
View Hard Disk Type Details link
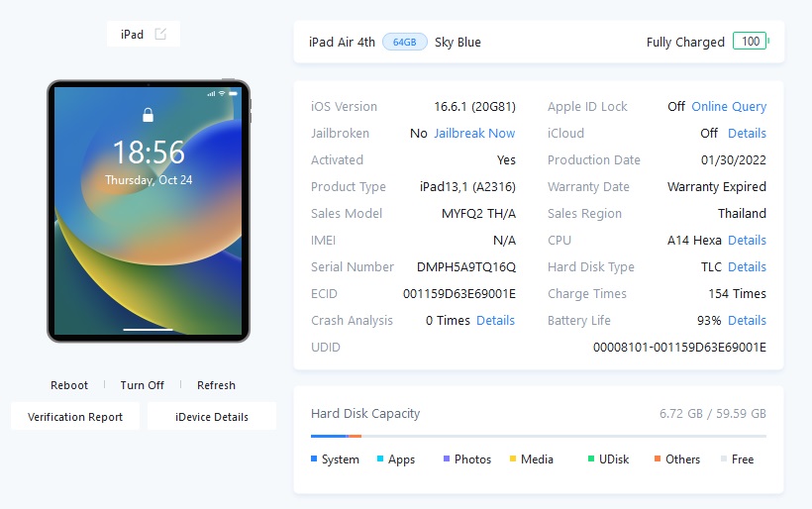[x=747, y=267]
